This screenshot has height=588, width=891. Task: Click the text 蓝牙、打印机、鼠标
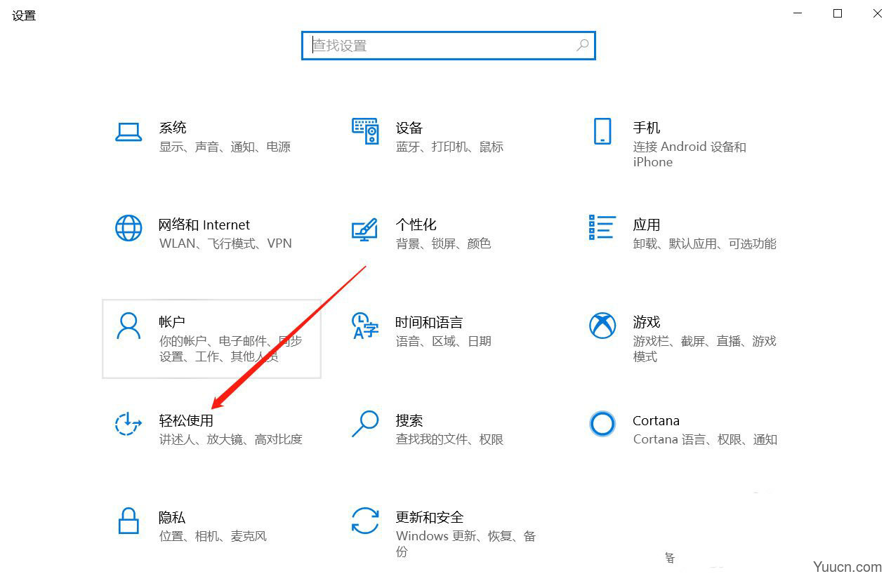click(449, 147)
